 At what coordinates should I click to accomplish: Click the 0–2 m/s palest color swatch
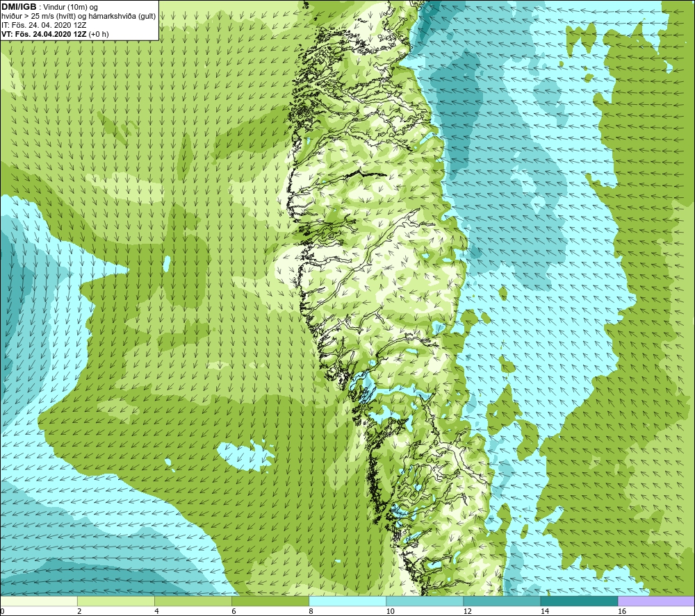coord(38,601)
